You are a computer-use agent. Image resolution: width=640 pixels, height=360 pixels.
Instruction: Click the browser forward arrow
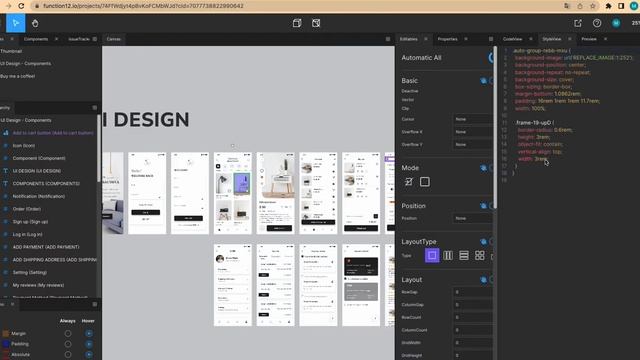tap(8, 6)
